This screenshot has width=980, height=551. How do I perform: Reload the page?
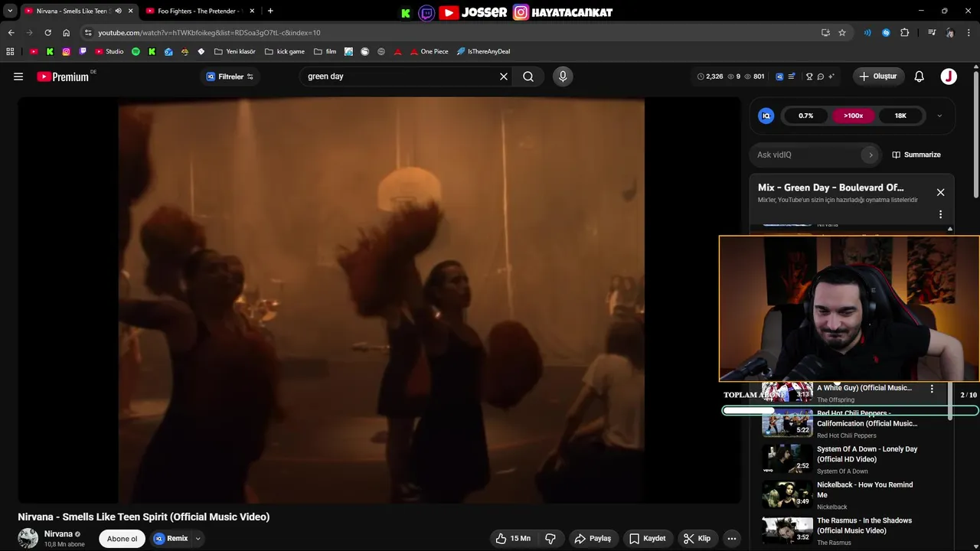(47, 32)
